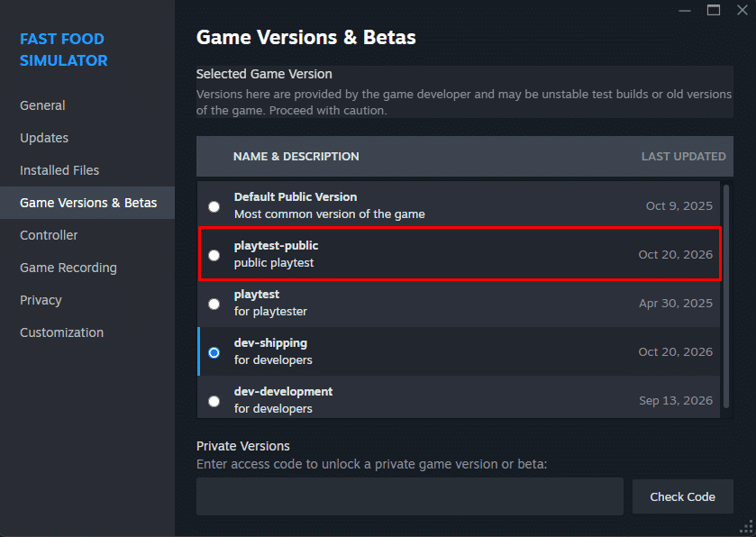
Task: Click the 'Most common version of the game' text
Action: [329, 214]
